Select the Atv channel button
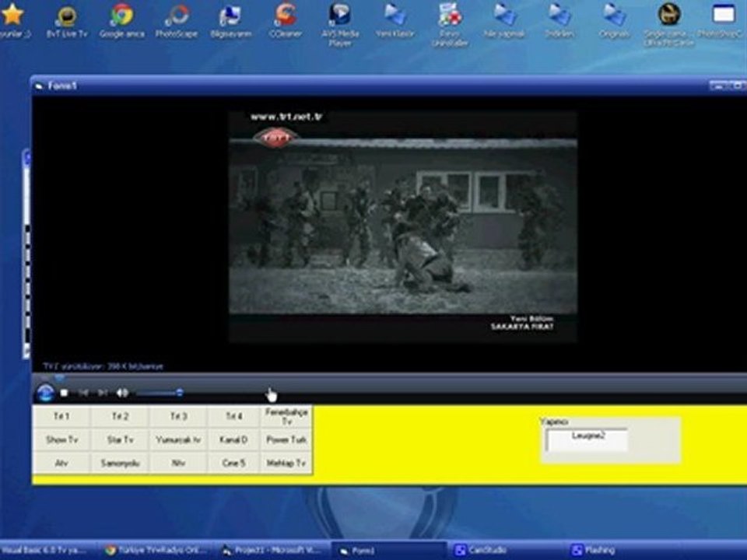 [x=61, y=462]
